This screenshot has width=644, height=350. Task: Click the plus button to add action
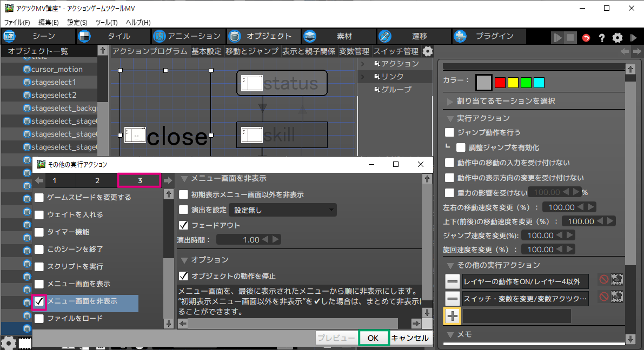pyautogui.click(x=452, y=316)
